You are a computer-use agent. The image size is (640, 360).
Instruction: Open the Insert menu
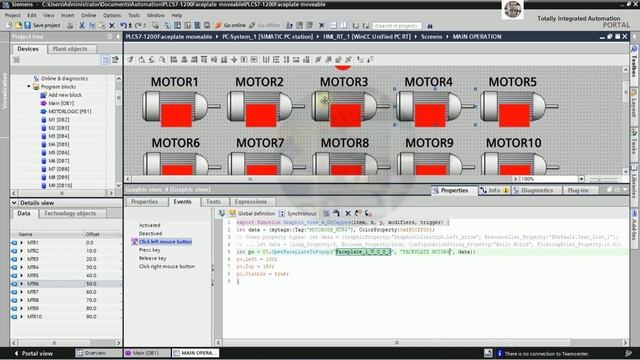coord(68,15)
